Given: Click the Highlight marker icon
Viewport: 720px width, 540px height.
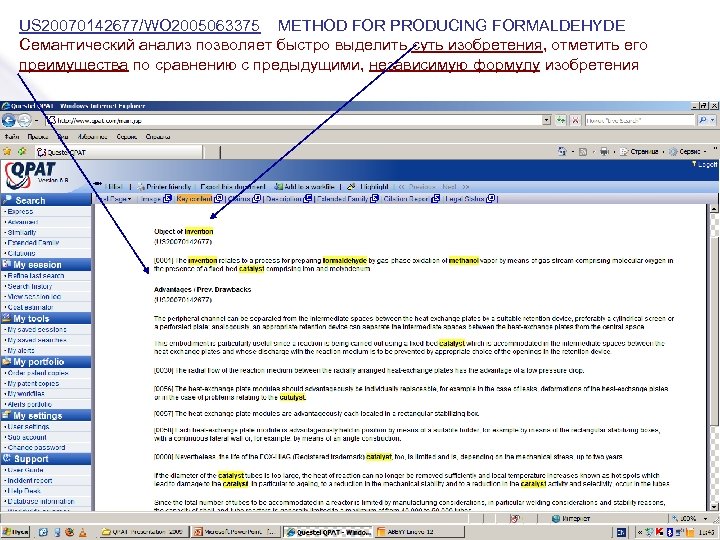Looking at the screenshot, I should [351, 187].
